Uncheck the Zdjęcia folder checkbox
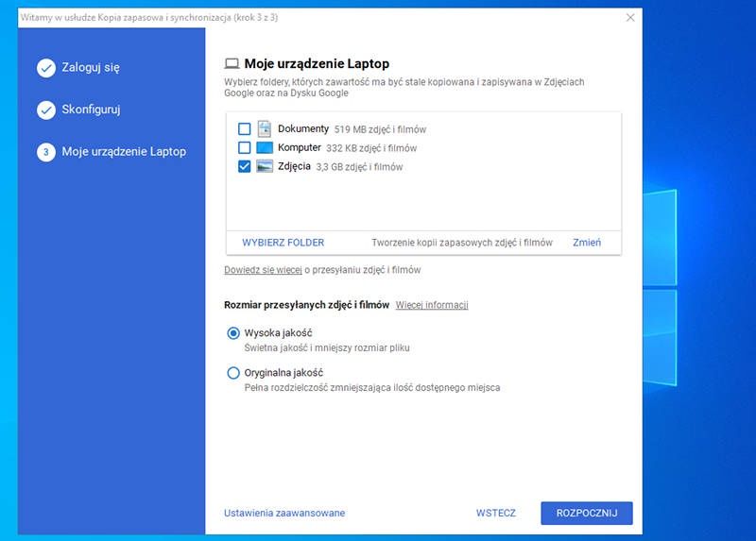Viewport: 756px width, 541px height. click(245, 167)
